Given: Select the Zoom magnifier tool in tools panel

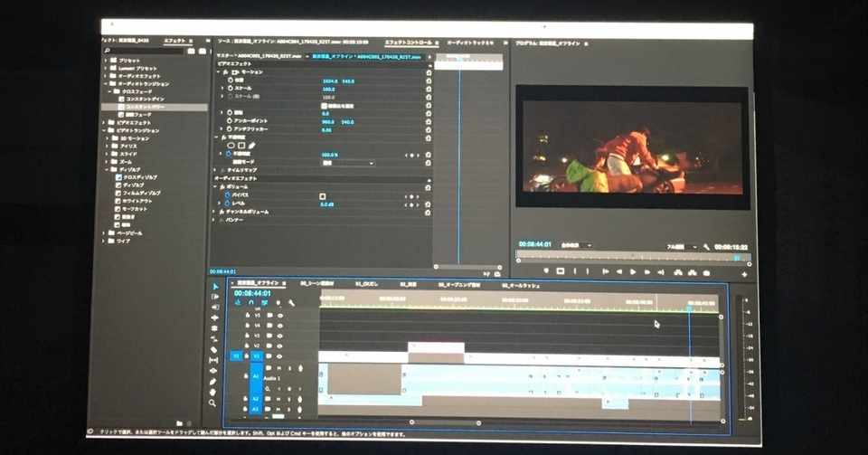Looking at the screenshot, I should [212, 403].
